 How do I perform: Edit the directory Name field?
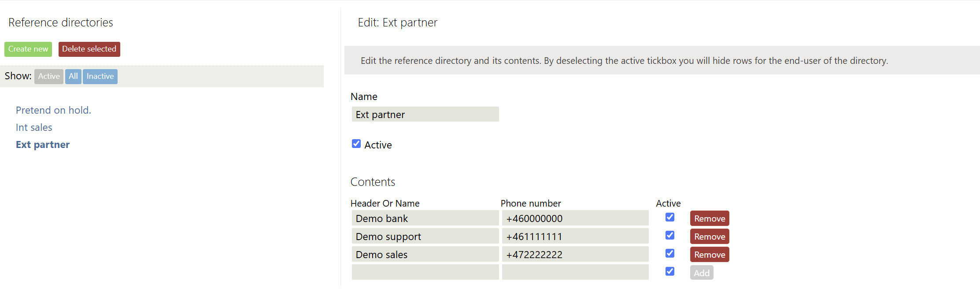point(425,115)
